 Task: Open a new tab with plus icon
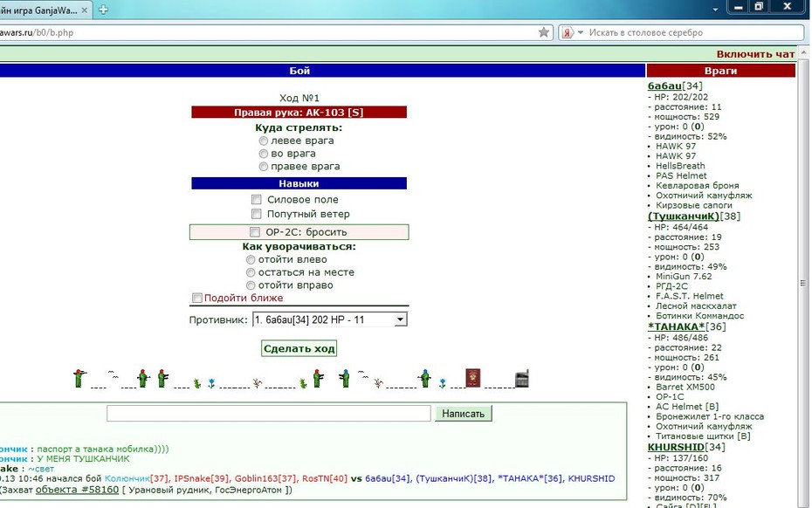tap(103, 10)
